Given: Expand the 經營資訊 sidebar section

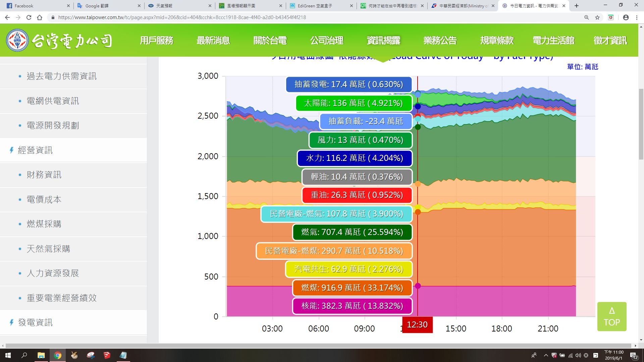Looking at the screenshot, I should tap(35, 150).
